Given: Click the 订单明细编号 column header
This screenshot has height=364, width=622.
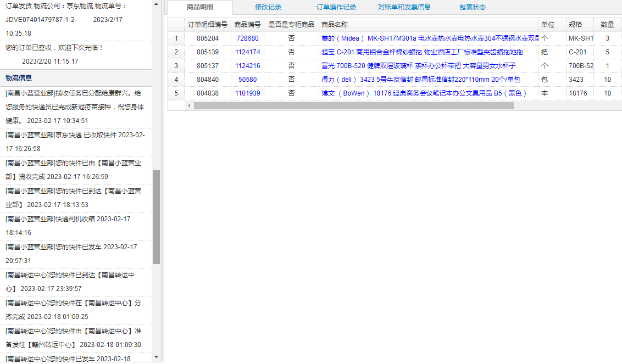Looking at the screenshot, I should (x=208, y=25).
